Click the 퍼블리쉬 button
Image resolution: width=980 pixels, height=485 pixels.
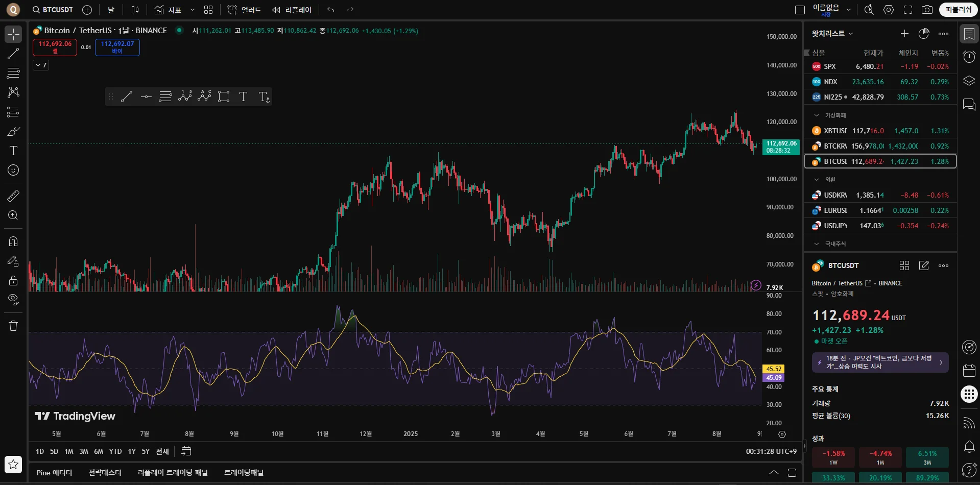click(958, 10)
